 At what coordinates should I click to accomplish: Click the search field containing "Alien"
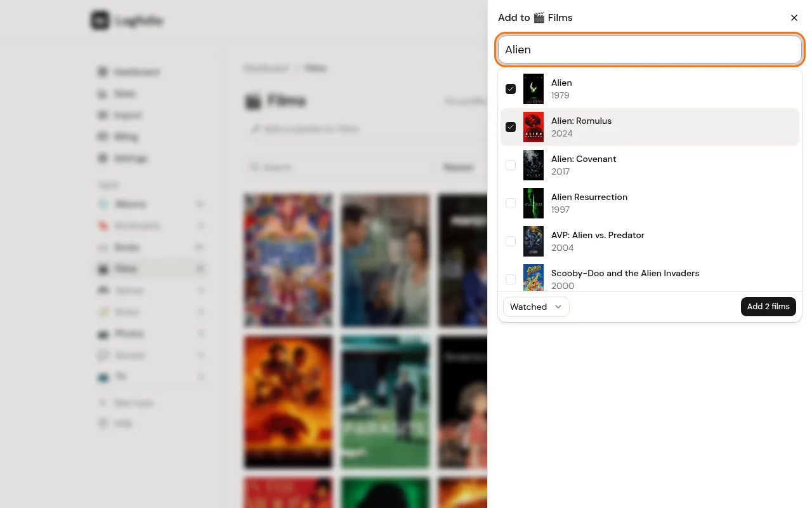(x=650, y=50)
